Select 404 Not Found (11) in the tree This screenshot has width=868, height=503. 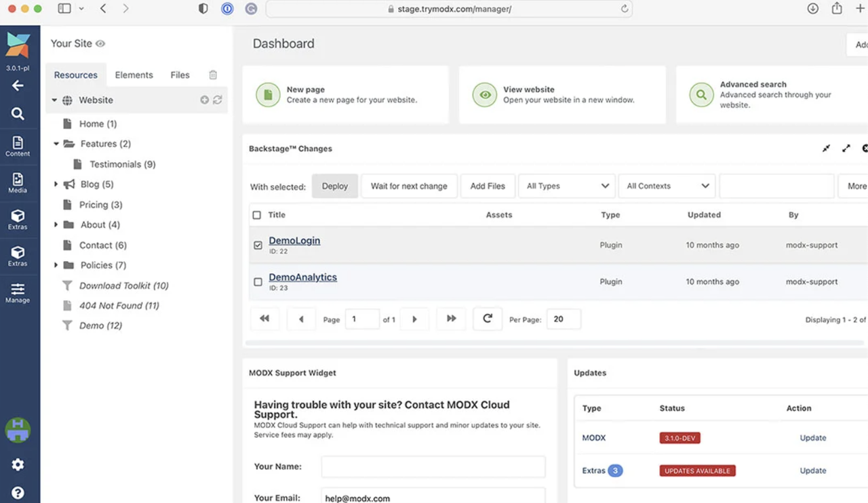(119, 306)
